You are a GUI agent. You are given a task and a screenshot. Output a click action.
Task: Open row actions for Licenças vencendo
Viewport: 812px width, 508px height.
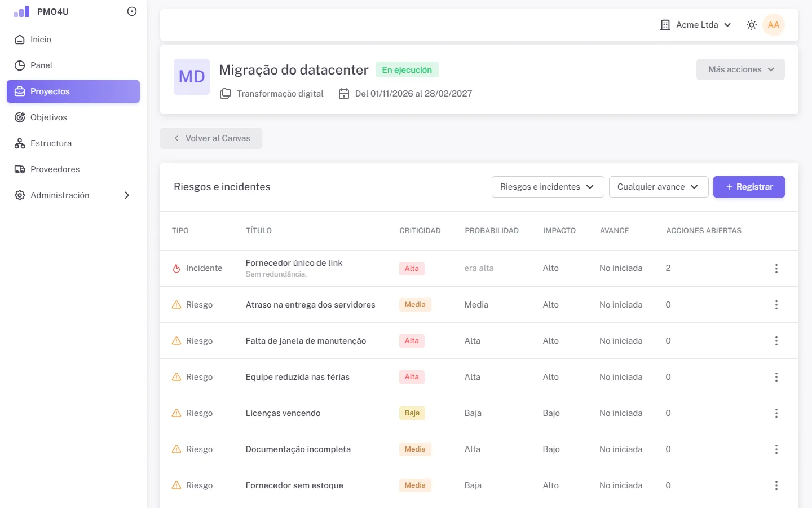point(776,413)
